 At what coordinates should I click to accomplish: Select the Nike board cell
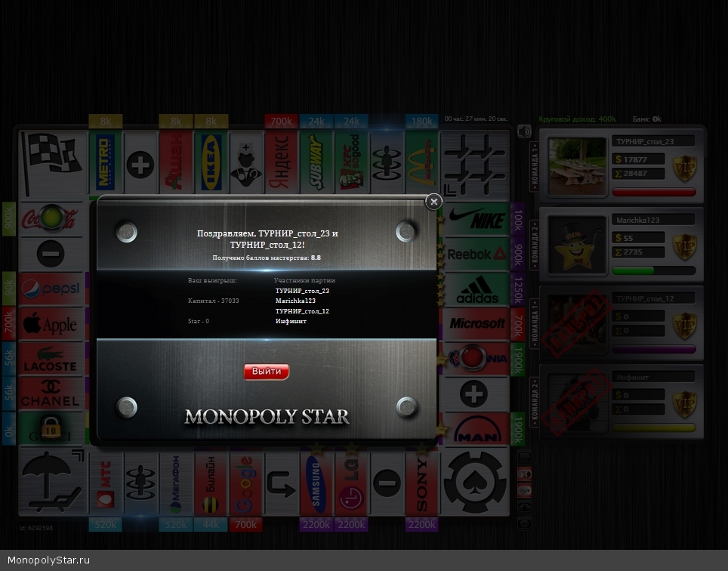tap(477, 218)
